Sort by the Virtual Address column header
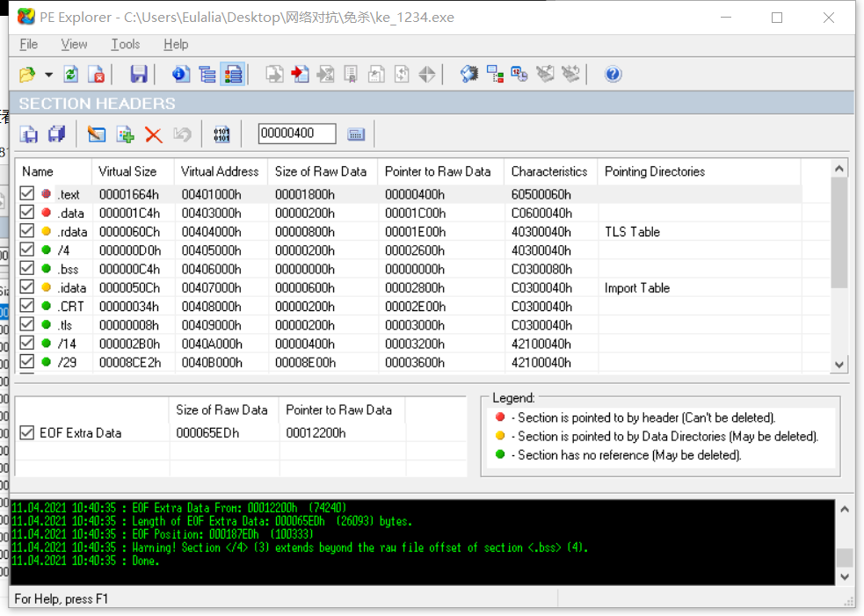864x616 pixels. point(221,172)
